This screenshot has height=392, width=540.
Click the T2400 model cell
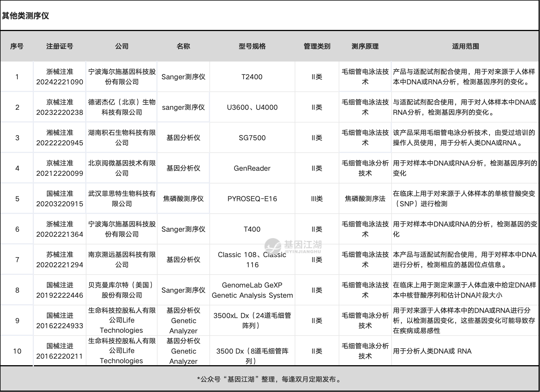click(252, 77)
